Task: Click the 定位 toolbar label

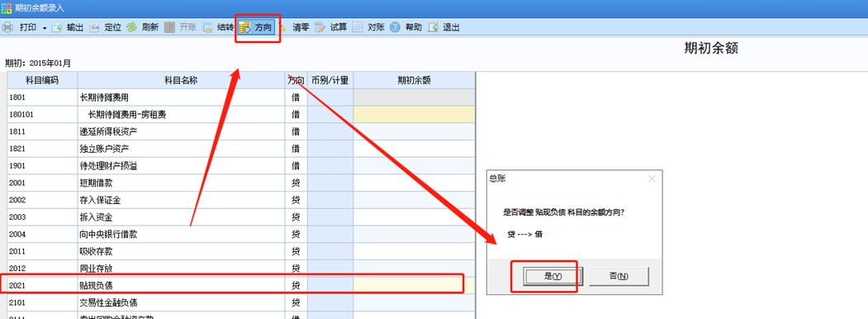Action: [x=113, y=28]
